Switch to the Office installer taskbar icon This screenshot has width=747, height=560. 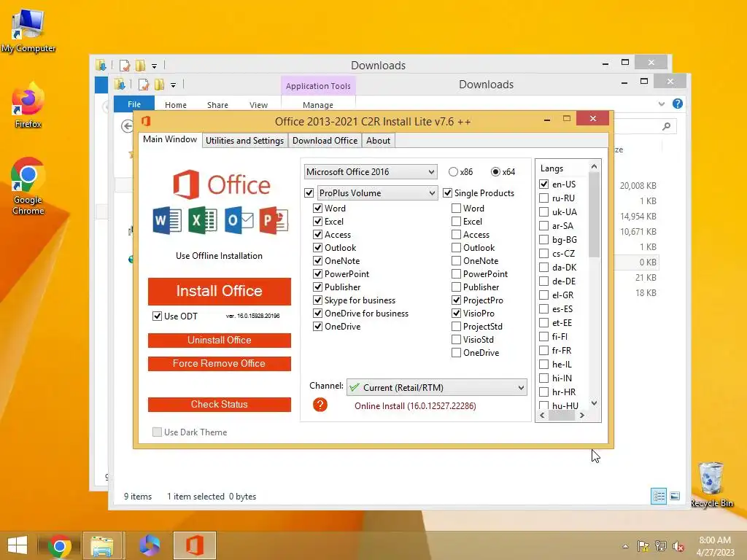pos(194,545)
